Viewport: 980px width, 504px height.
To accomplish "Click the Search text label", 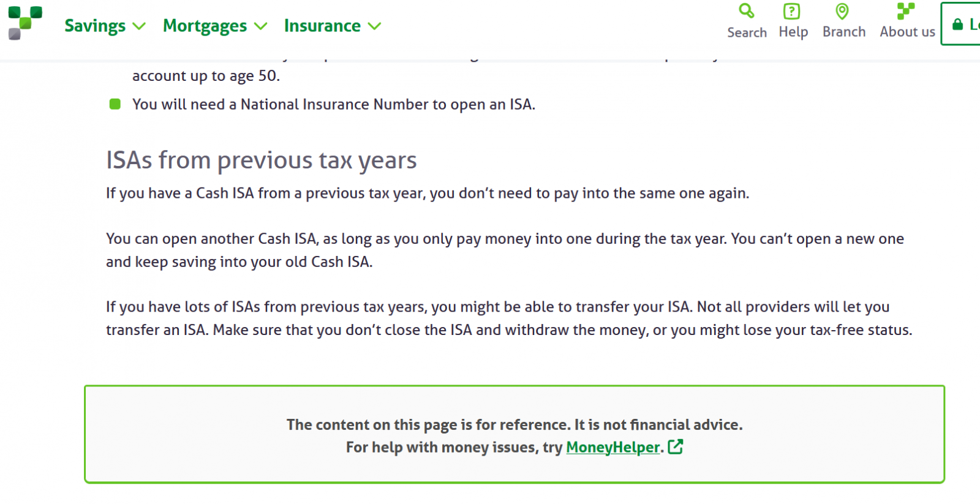I will pos(747,32).
